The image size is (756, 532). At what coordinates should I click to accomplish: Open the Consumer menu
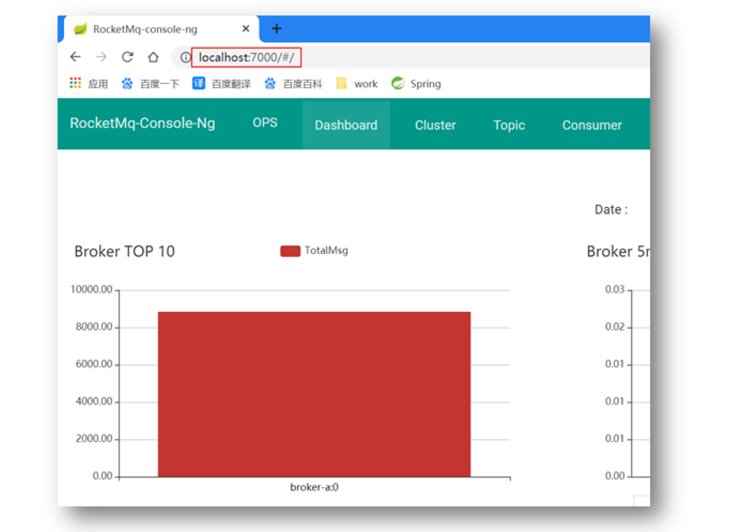[592, 125]
